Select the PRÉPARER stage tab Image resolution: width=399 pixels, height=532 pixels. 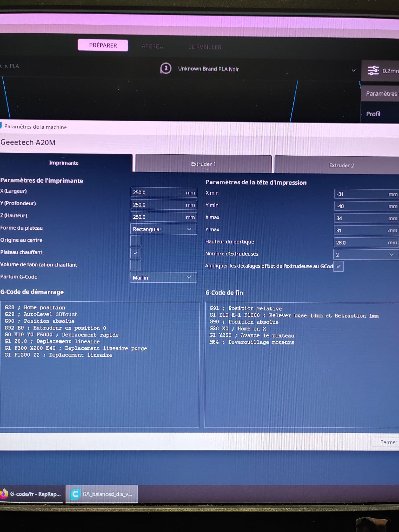click(x=103, y=45)
